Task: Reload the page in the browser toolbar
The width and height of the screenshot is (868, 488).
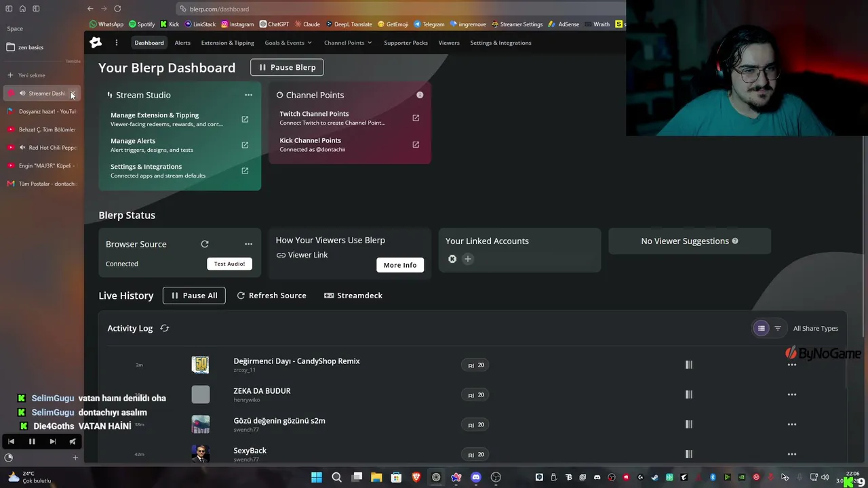Action: (x=117, y=9)
